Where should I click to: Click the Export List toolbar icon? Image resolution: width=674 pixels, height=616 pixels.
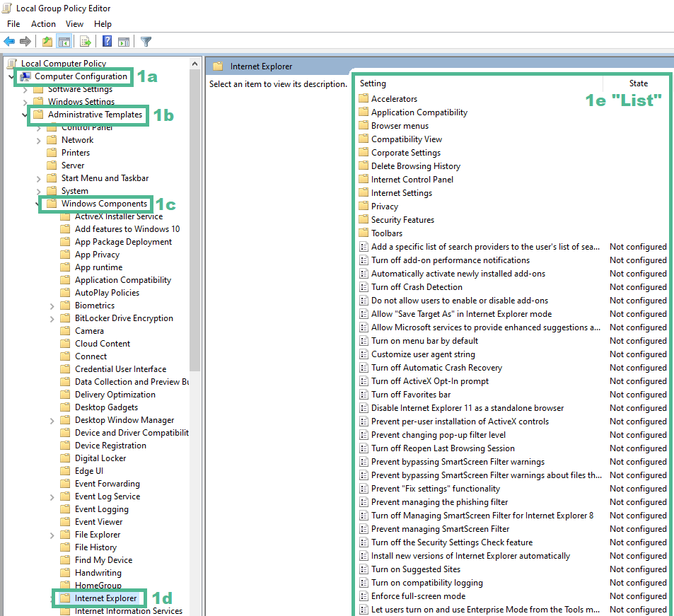pos(85,42)
